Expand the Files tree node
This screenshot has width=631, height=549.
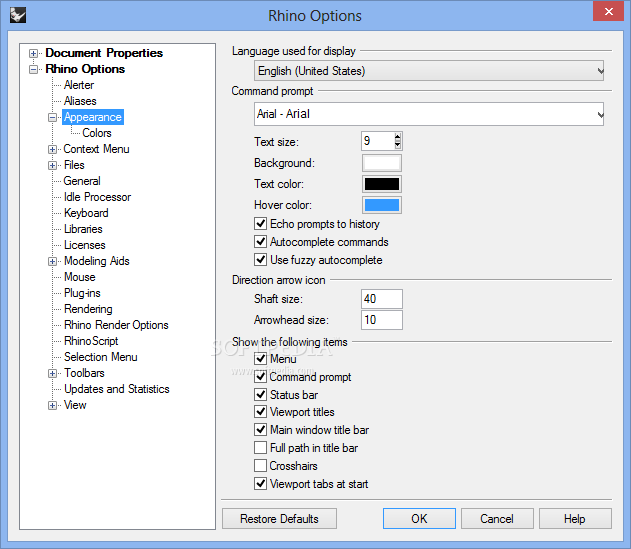coord(52,165)
